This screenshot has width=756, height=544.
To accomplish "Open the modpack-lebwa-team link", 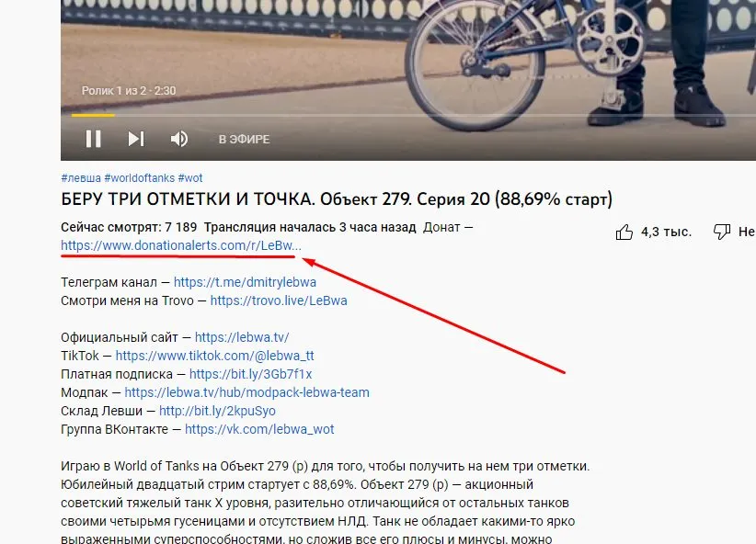I will pos(246,392).
